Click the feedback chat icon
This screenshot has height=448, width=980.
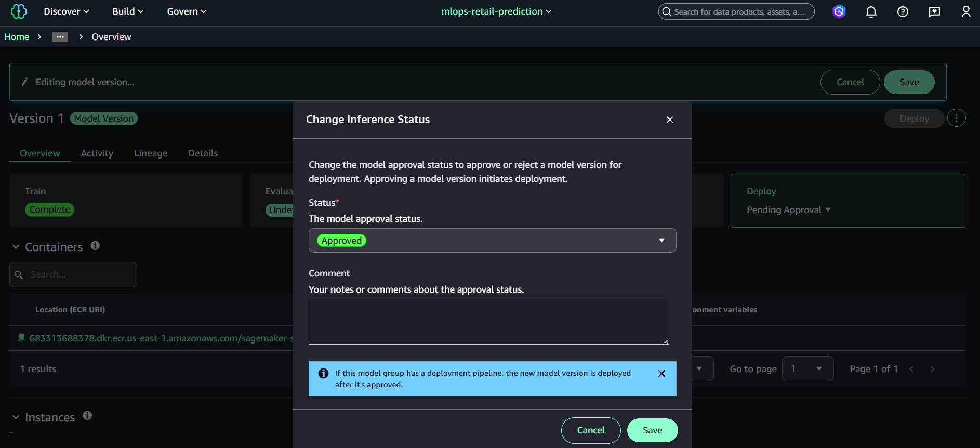934,11
